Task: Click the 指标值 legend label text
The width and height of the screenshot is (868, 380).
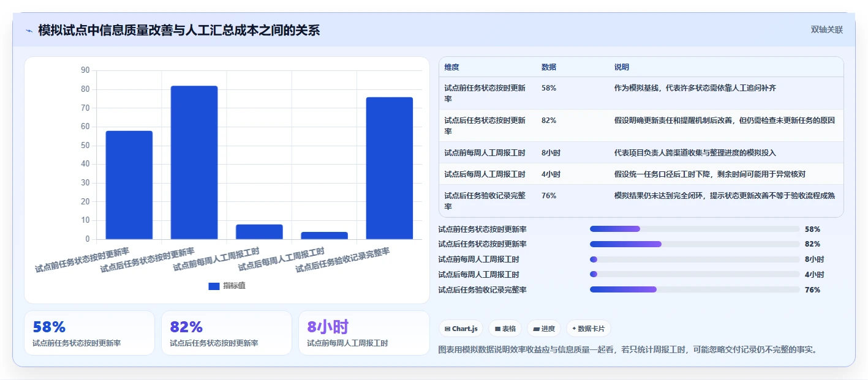Action: pyautogui.click(x=234, y=286)
